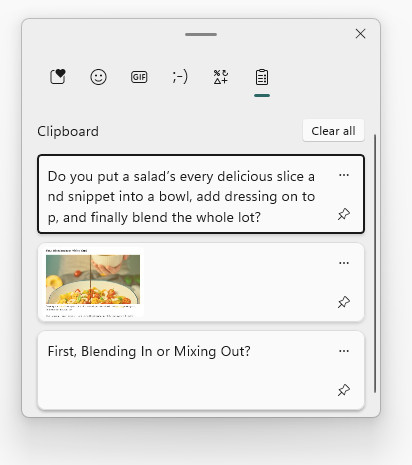Open more options for 'First, Blending In' item
412x465 pixels.
click(x=344, y=351)
